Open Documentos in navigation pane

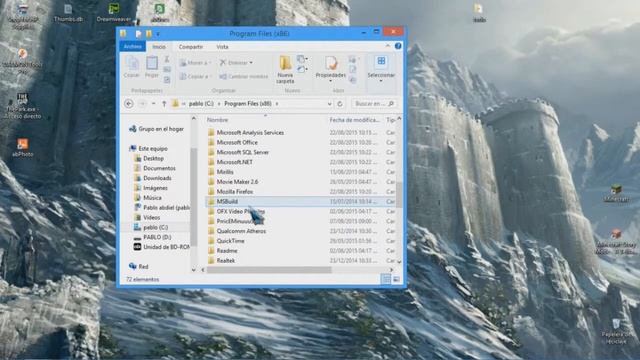click(155, 168)
